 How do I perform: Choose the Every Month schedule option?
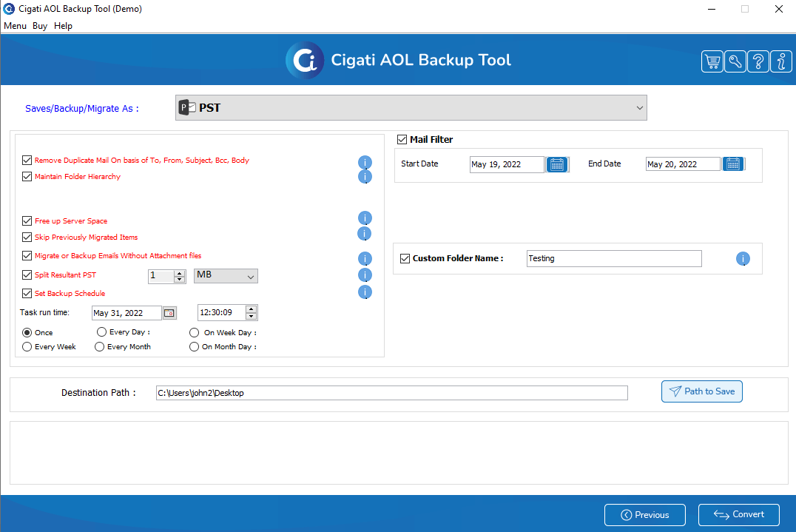[x=99, y=347]
